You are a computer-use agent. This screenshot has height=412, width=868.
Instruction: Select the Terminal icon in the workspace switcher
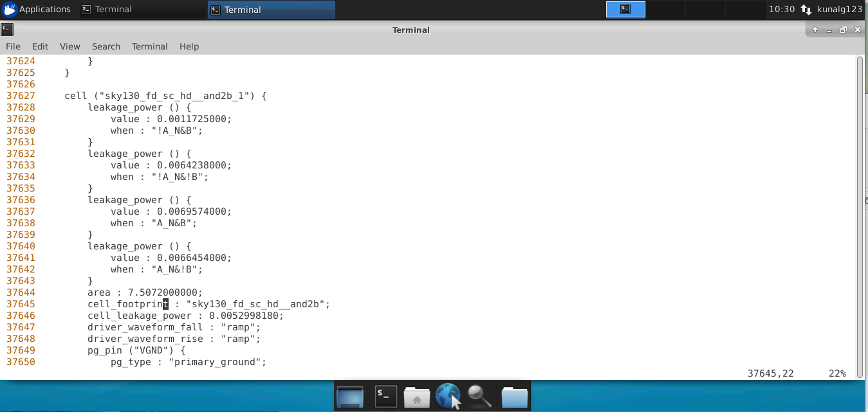click(625, 9)
